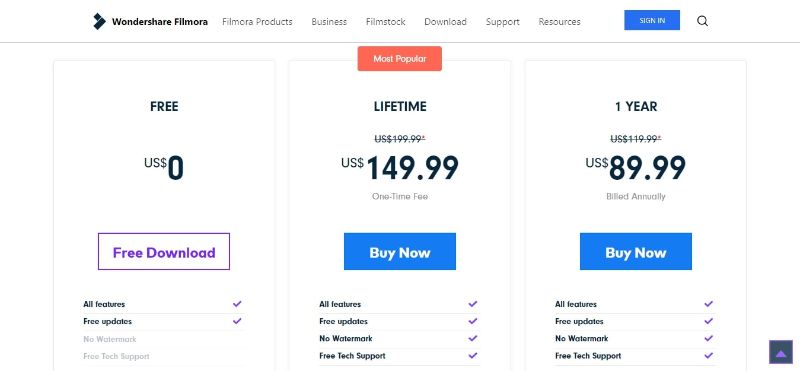Click Buy Now for Lifetime plan
800x371 pixels.
coord(399,252)
